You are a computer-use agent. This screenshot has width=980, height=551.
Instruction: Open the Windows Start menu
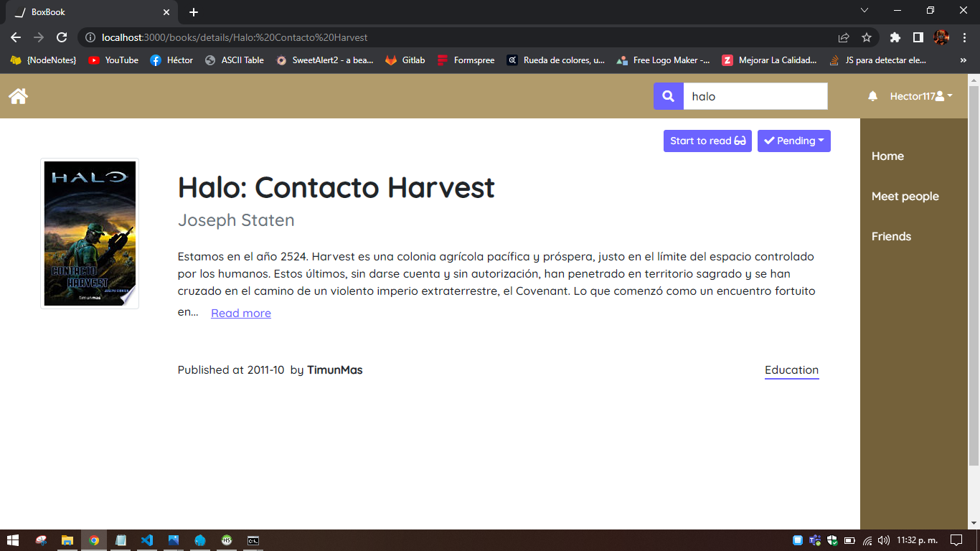(13, 540)
